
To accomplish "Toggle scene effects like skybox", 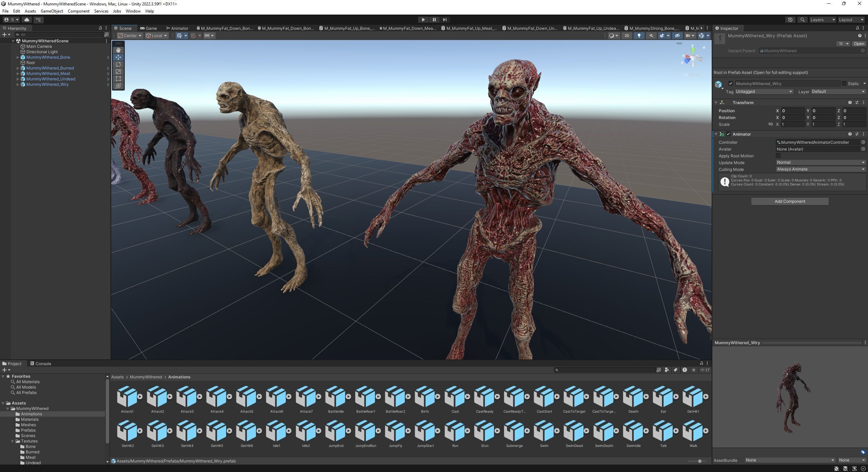I will pyautogui.click(x=662, y=36).
